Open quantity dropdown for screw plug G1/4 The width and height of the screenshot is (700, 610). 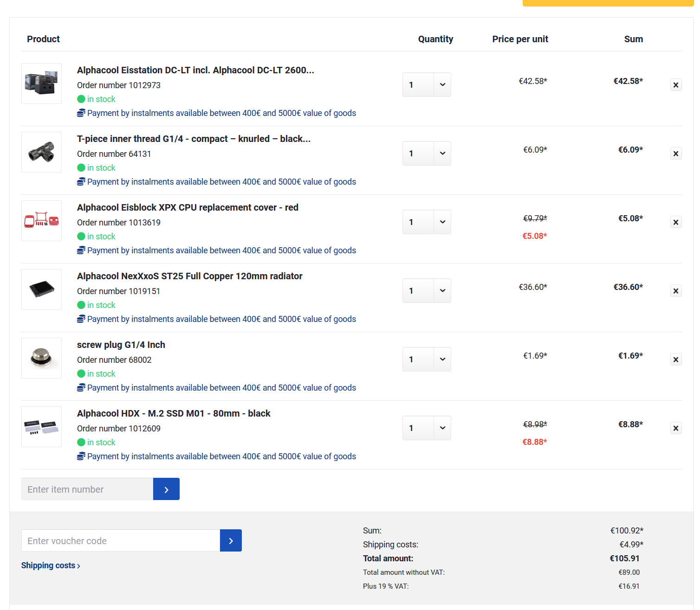point(427,360)
